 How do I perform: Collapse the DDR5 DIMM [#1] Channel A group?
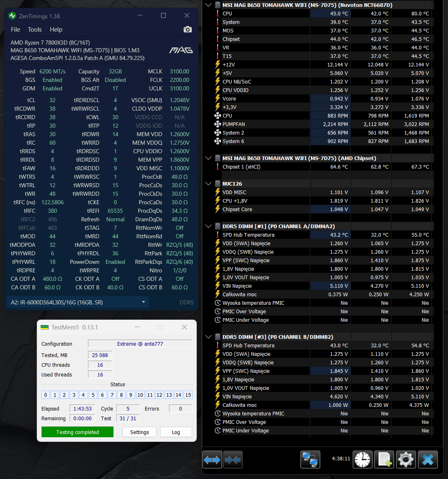click(x=208, y=226)
